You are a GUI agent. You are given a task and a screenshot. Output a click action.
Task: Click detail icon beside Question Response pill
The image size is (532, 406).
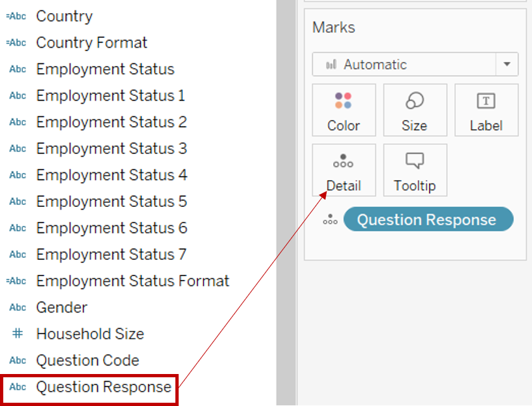pyautogui.click(x=331, y=220)
